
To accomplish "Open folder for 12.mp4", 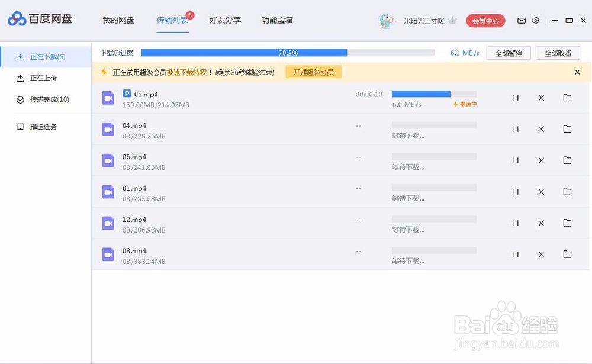I will (x=567, y=223).
